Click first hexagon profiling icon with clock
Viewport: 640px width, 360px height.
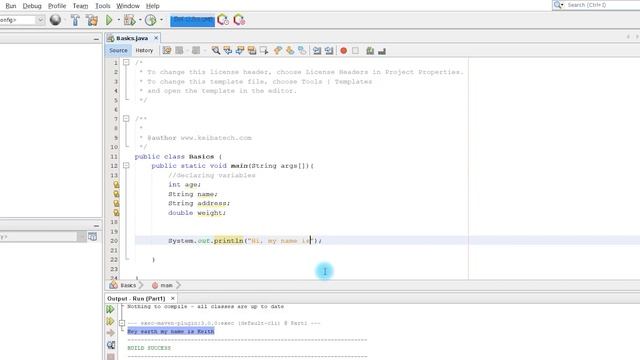click(x=223, y=20)
